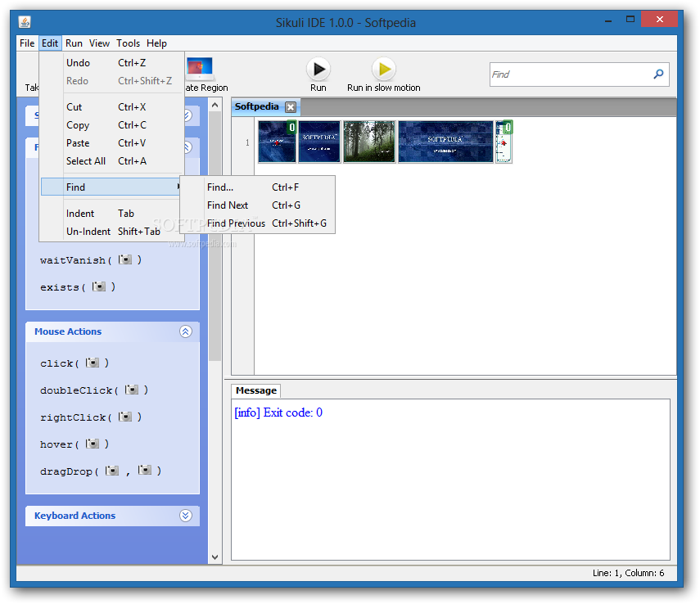Click second Softpedia thumbnail in script line

(x=319, y=142)
